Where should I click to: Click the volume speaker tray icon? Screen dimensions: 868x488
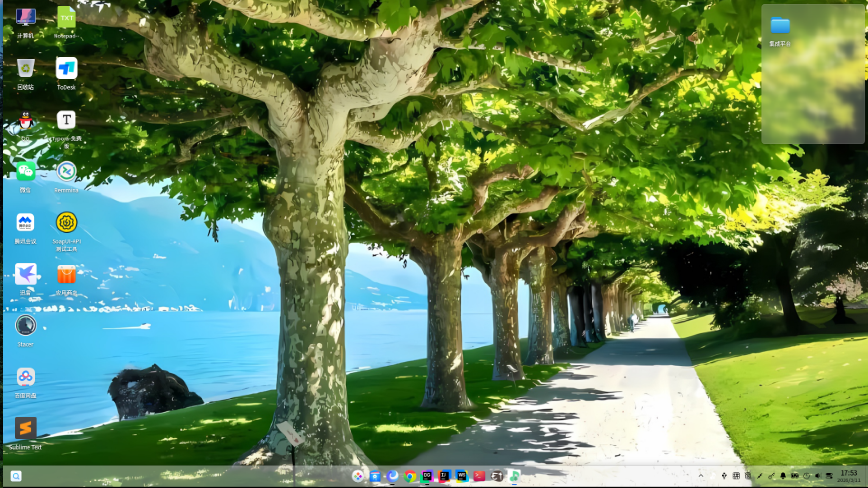point(817,476)
